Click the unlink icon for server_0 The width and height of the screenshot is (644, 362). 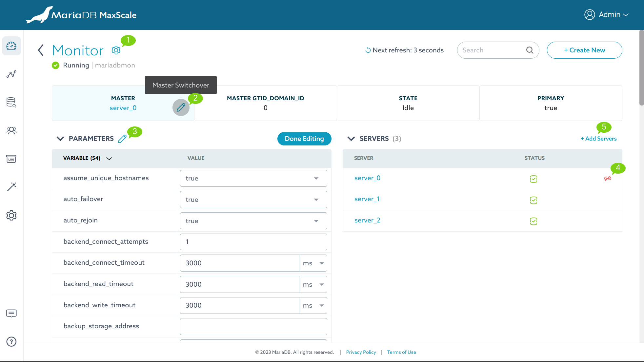(608, 179)
